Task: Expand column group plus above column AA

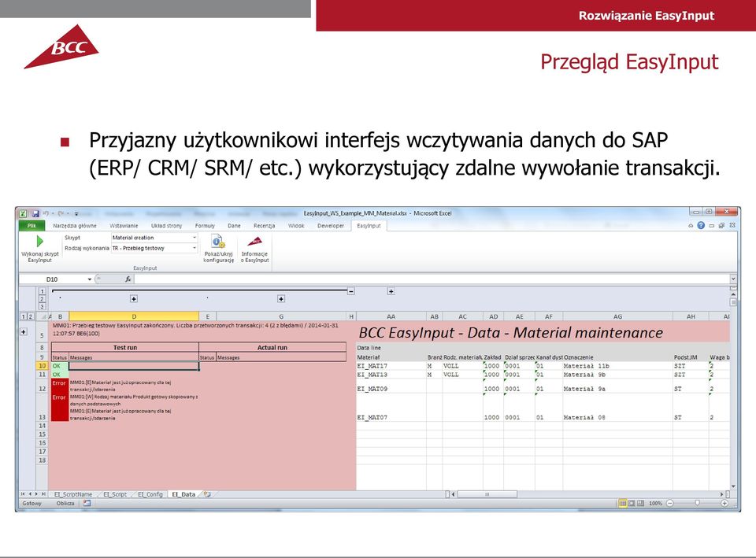Action: click(391, 291)
